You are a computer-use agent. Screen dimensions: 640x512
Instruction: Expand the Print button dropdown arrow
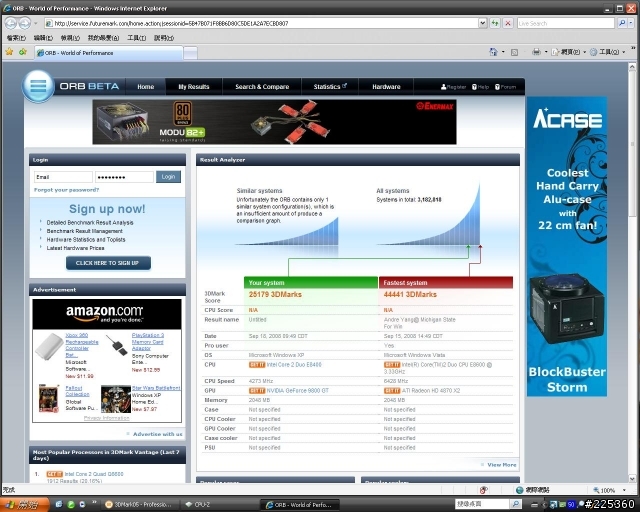click(546, 52)
